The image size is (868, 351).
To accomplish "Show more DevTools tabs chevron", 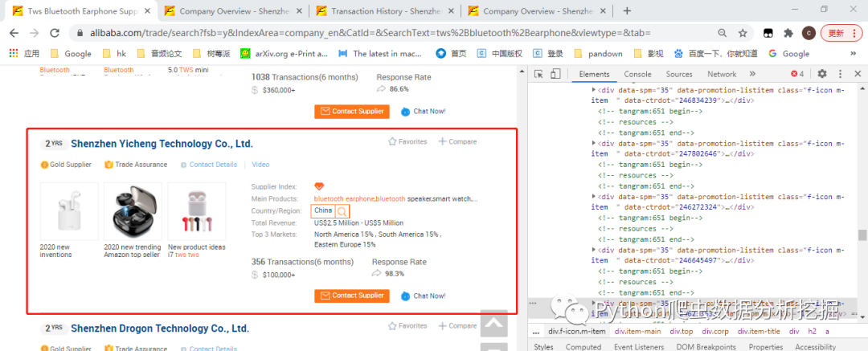I will 752,74.
